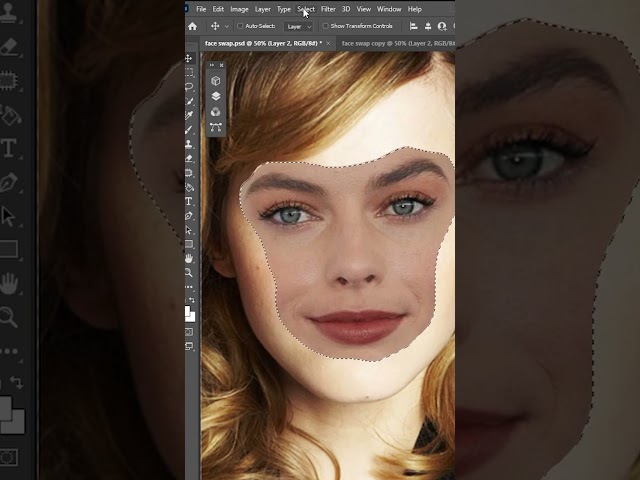Switch to the face swap copy tab
Image resolution: width=640 pixels, height=480 pixels.
pos(397,43)
